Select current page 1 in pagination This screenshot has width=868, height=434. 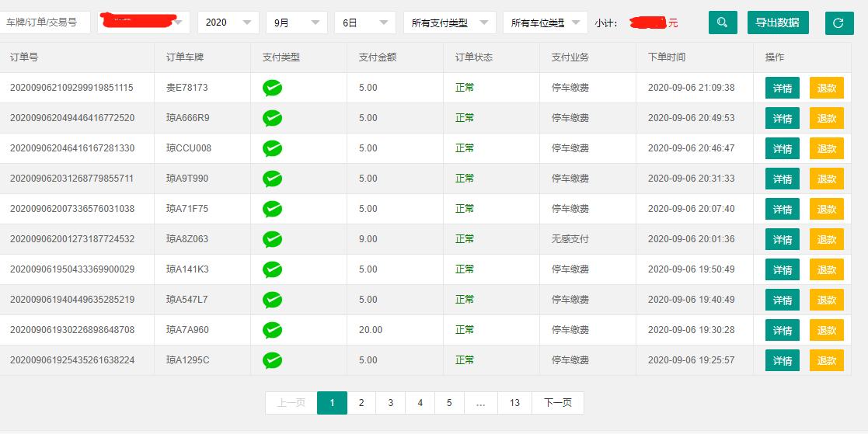point(332,403)
